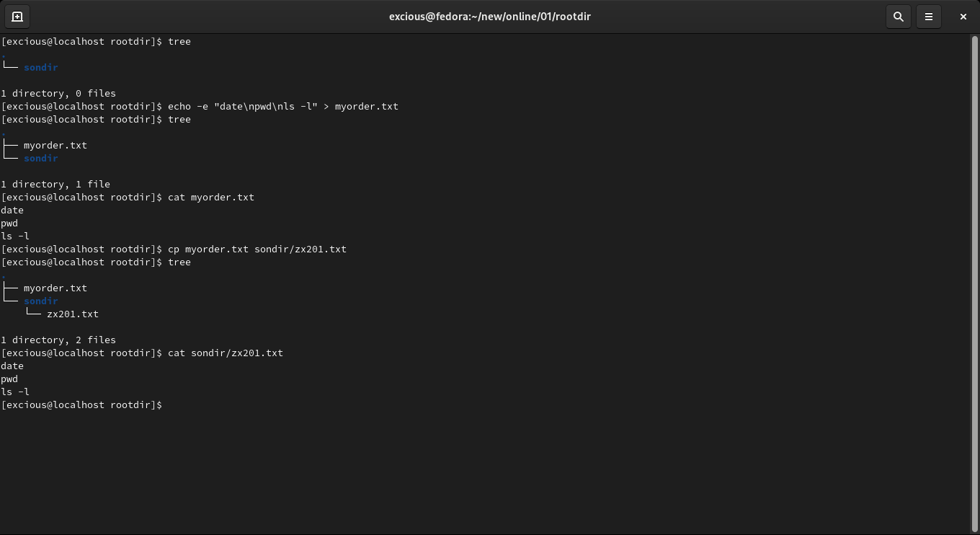
Task: Open the hamburger main menu
Action: click(x=929, y=16)
